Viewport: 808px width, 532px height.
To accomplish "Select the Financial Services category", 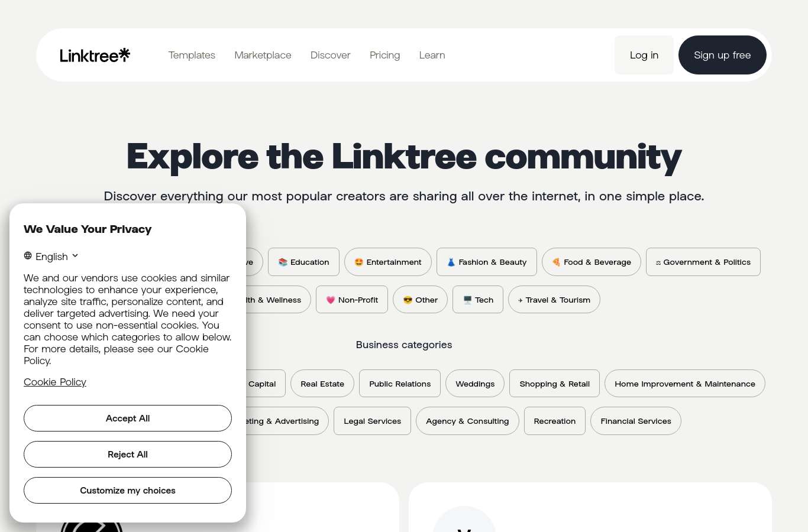I will pos(636,421).
